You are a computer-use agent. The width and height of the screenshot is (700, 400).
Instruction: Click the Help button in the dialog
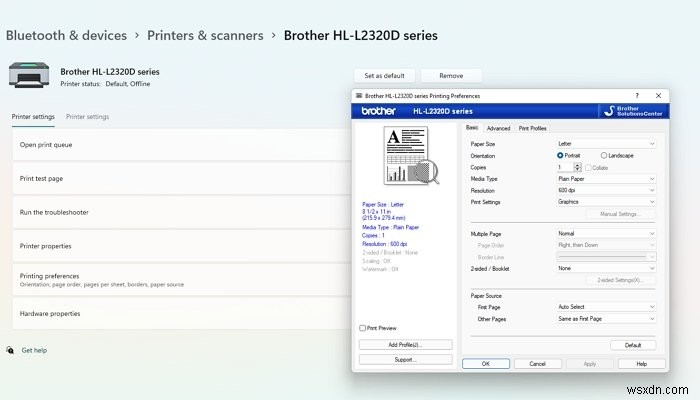pos(642,364)
